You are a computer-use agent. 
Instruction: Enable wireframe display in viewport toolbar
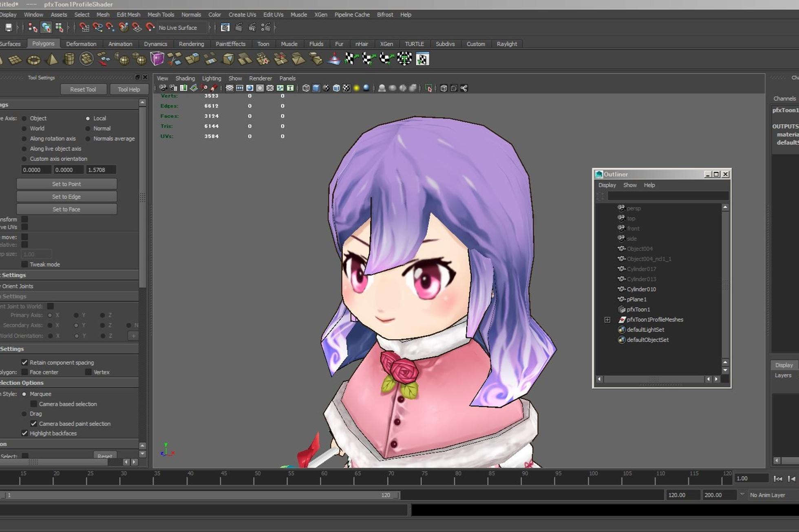(306, 88)
